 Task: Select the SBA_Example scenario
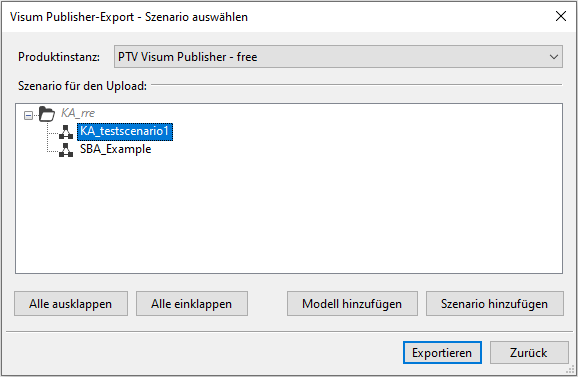coord(116,149)
